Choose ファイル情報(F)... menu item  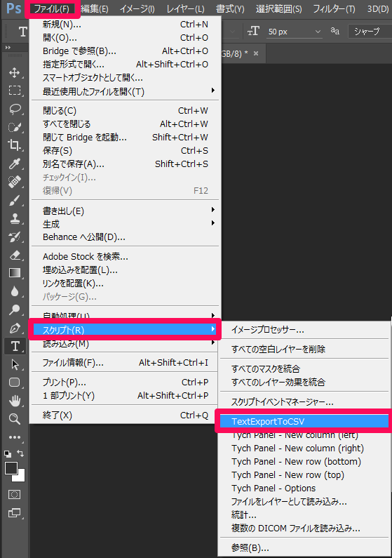click(x=125, y=363)
